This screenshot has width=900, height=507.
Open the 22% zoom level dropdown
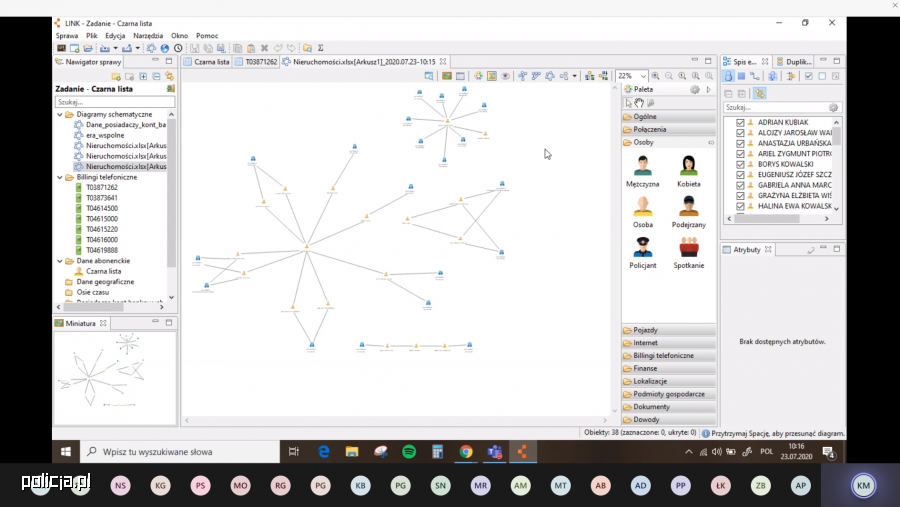tap(643, 76)
